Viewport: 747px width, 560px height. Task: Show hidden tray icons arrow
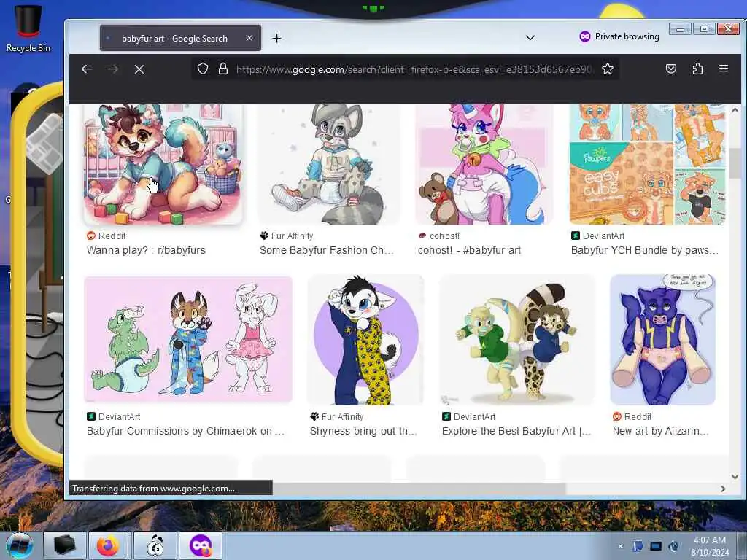(x=620, y=547)
